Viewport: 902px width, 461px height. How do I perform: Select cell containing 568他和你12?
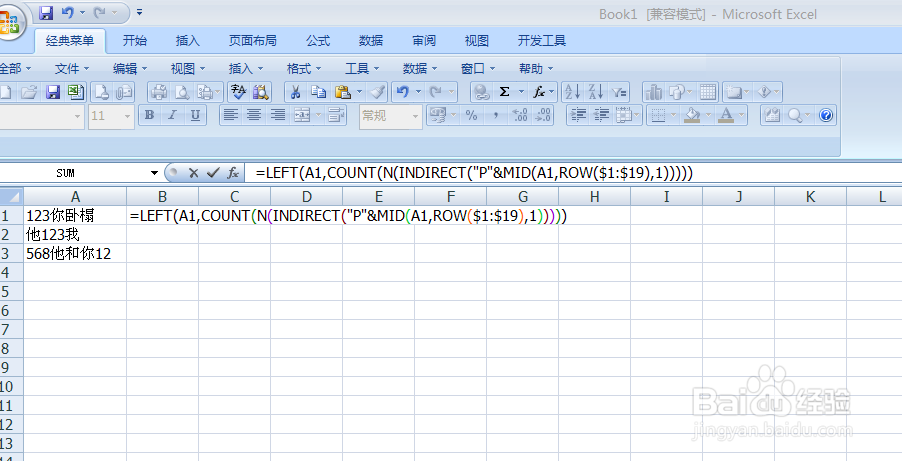[x=75, y=254]
